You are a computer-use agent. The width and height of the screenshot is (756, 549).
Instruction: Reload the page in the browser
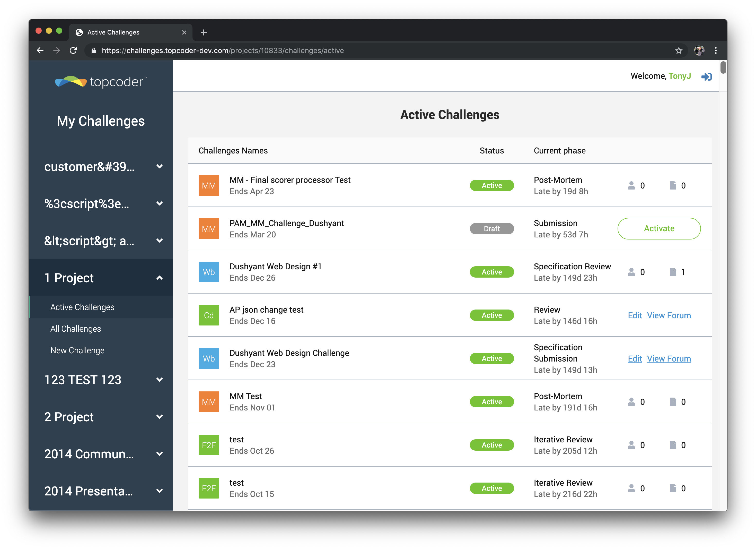pyautogui.click(x=73, y=51)
